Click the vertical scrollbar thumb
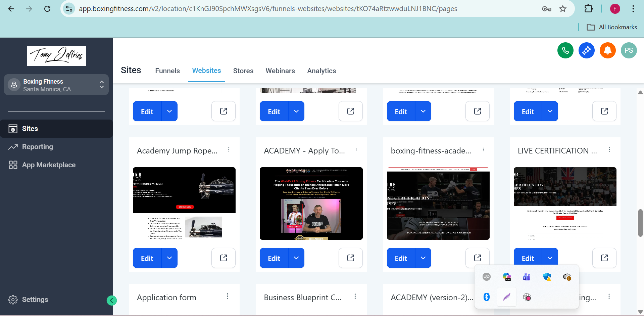Screen dimensions: 644x316 [640, 223]
